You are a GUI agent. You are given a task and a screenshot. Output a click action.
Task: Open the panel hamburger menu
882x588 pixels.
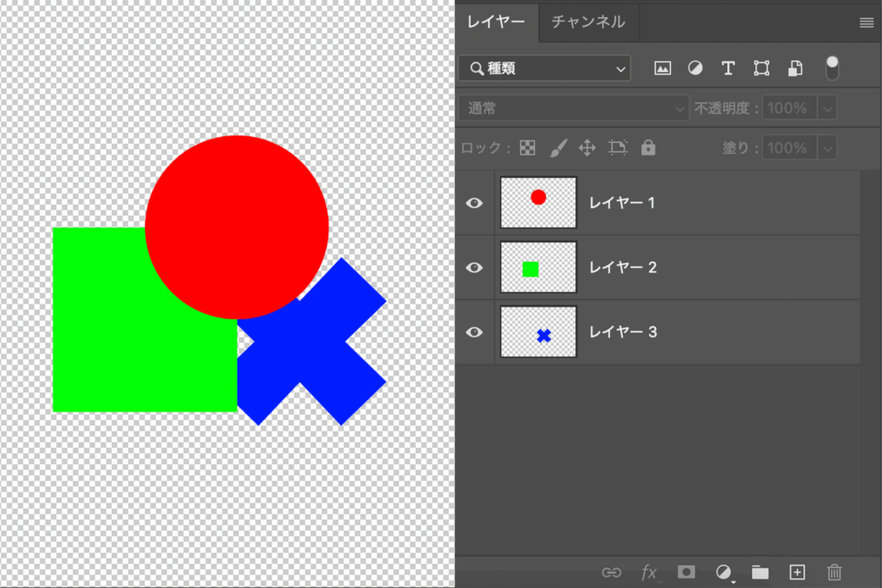866,23
